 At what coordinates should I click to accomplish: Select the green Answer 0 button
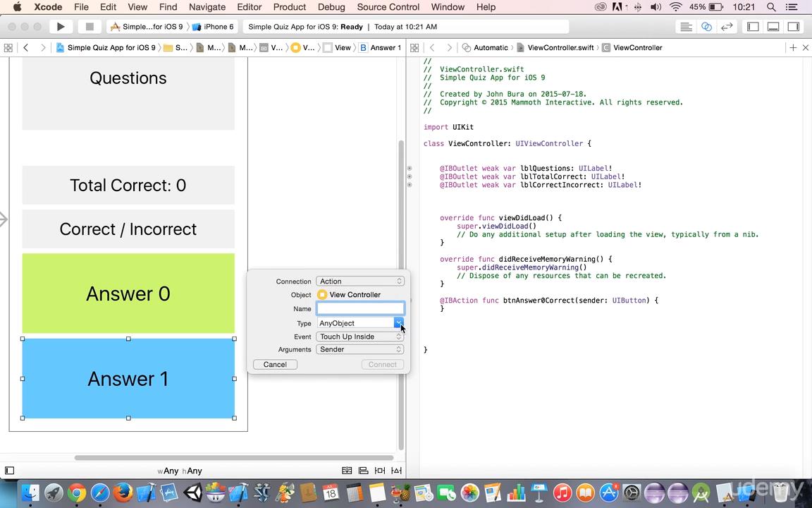pyautogui.click(x=128, y=294)
